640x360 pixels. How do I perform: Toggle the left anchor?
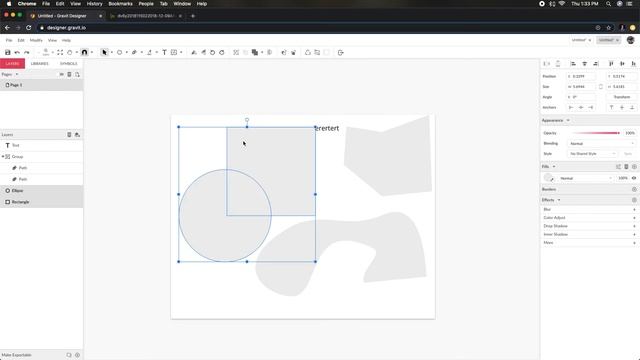coord(571,107)
